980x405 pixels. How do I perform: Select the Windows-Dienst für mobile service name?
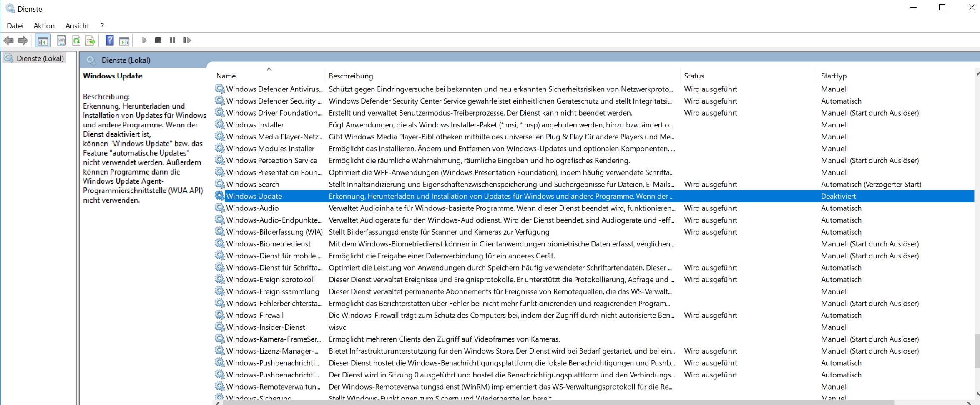(274, 256)
